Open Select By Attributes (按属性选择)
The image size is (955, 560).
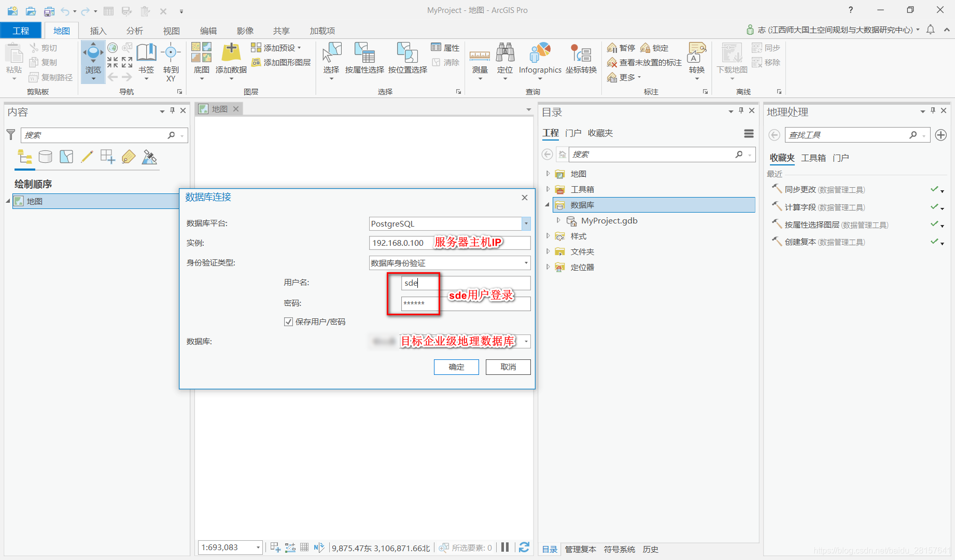click(x=364, y=58)
